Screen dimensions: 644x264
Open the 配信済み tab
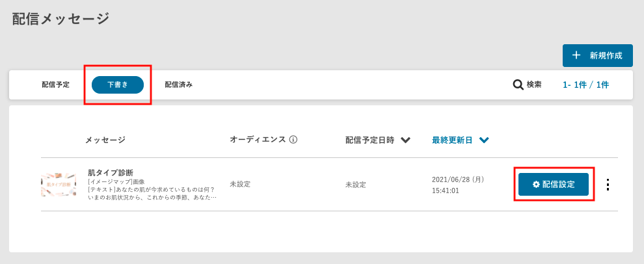[178, 85]
